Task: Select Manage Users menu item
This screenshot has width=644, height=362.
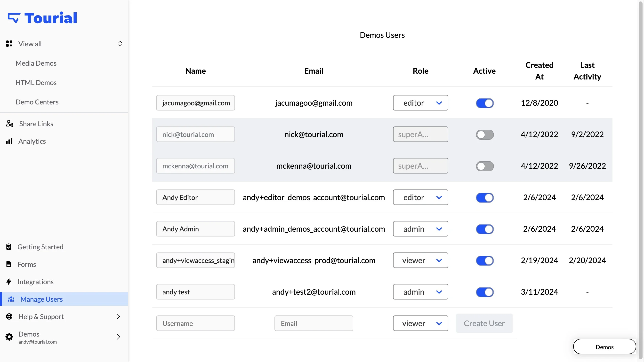Action: tap(64, 299)
